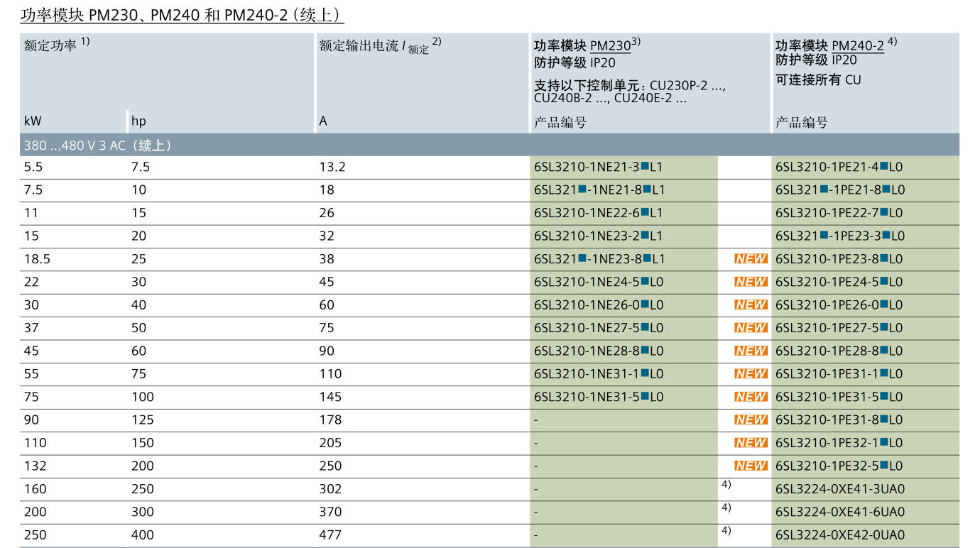Select product number 6SL321-1NE23-8 L1
Viewport: 980px width, 548px height.
[599, 259]
